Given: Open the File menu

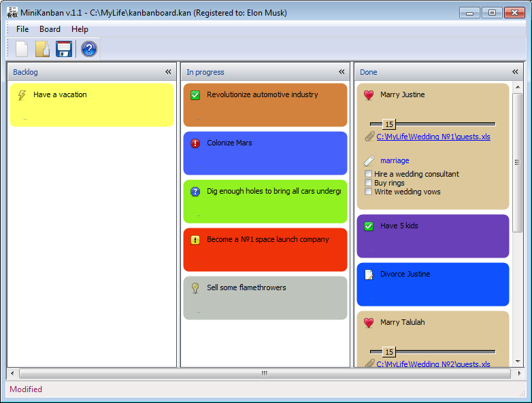Looking at the screenshot, I should tap(22, 29).
